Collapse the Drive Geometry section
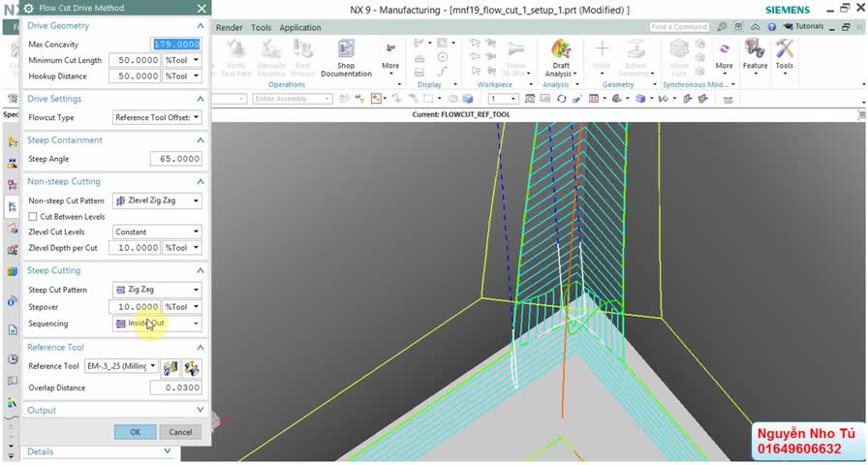This screenshot has width=868, height=465. [x=201, y=25]
